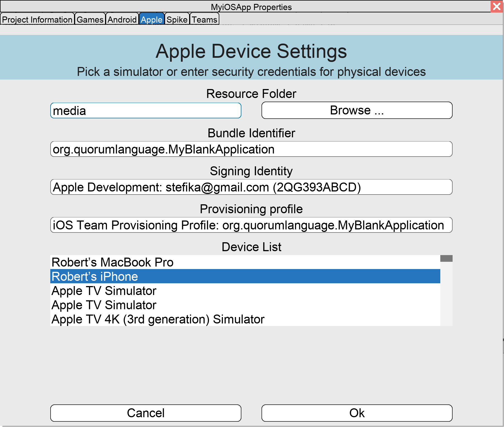Click the Signing Identity field
Viewport: 504px width, 427px height.
pos(251,187)
